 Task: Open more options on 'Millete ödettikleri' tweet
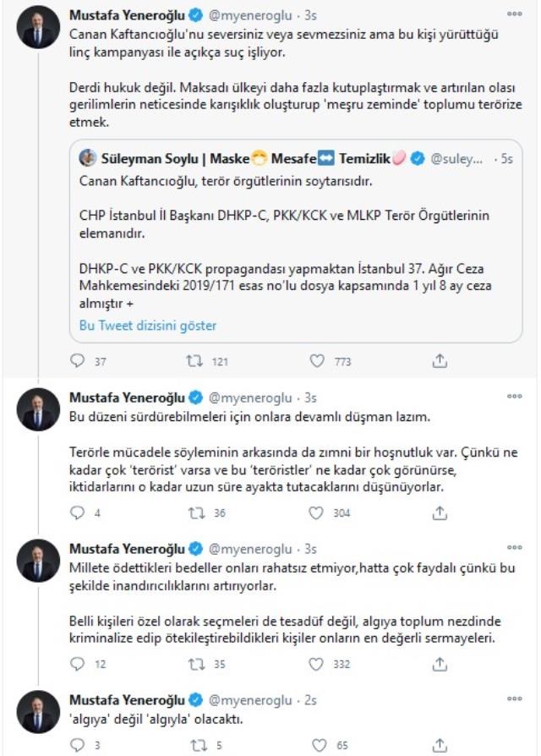click(514, 548)
